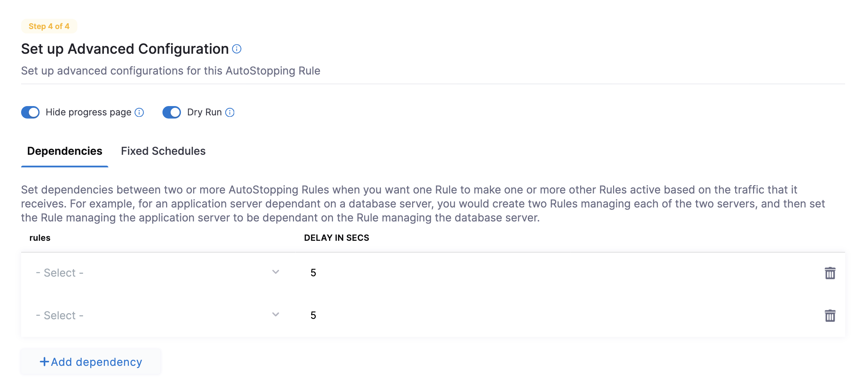Click info icon next to Hide progress page

tap(139, 113)
